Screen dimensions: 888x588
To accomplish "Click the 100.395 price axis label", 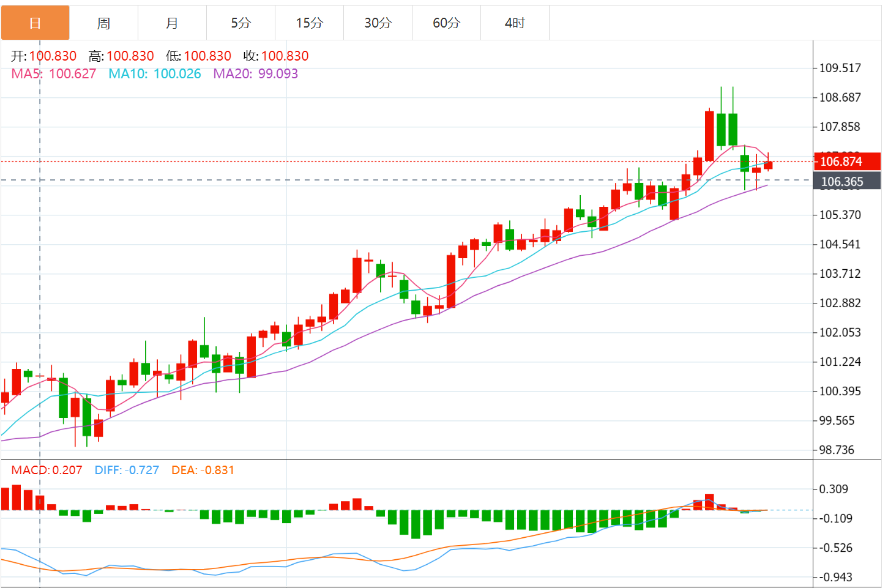I will (x=840, y=391).
